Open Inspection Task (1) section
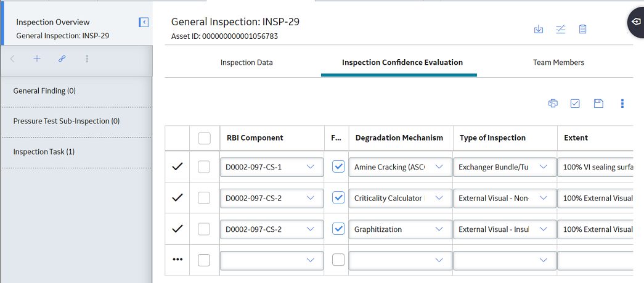The image size is (644, 283). [44, 152]
